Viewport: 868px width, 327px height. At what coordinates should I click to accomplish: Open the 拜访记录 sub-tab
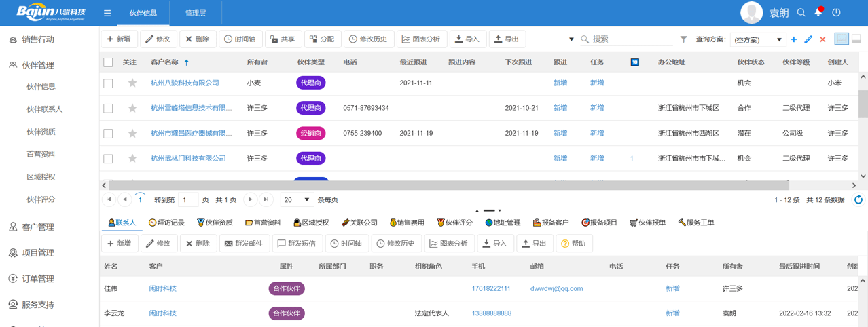pyautogui.click(x=166, y=223)
